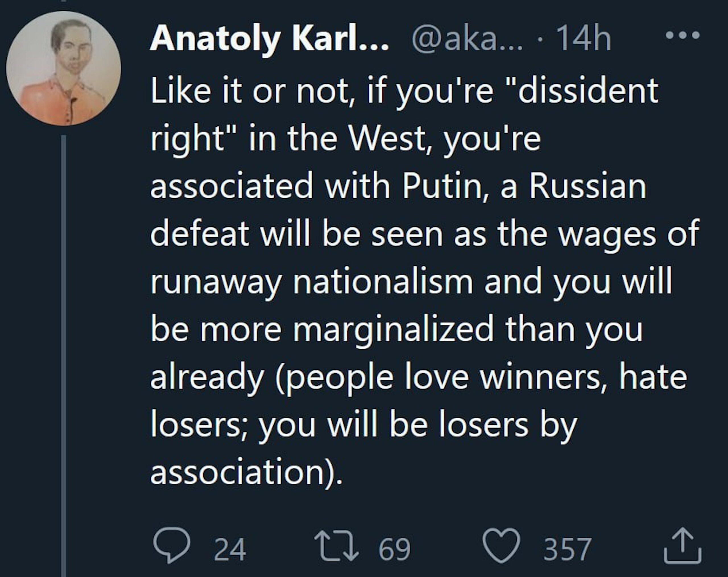Open the author's profile picture
Image resolution: width=728 pixels, height=577 pixels.
click(x=63, y=68)
